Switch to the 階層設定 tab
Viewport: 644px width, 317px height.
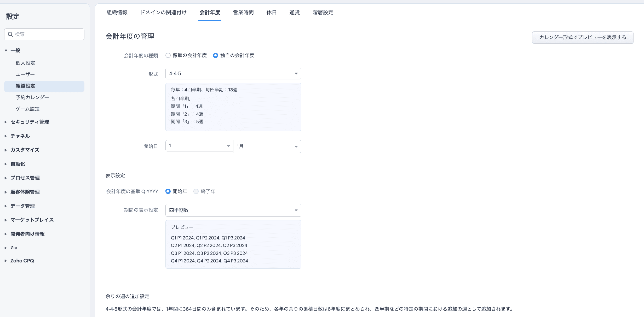(x=323, y=13)
